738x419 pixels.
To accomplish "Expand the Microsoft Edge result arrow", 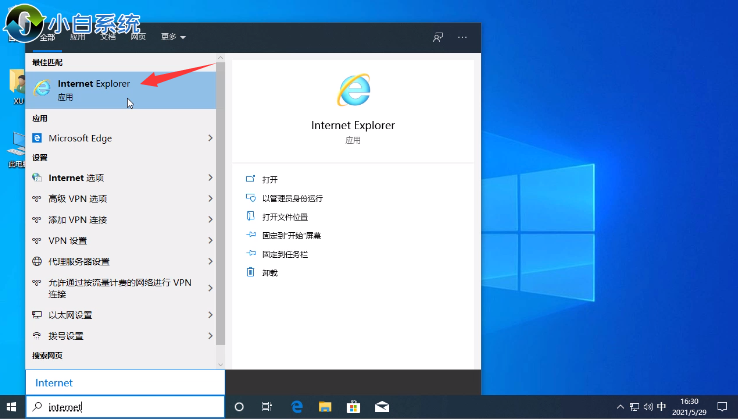I will pyautogui.click(x=210, y=138).
